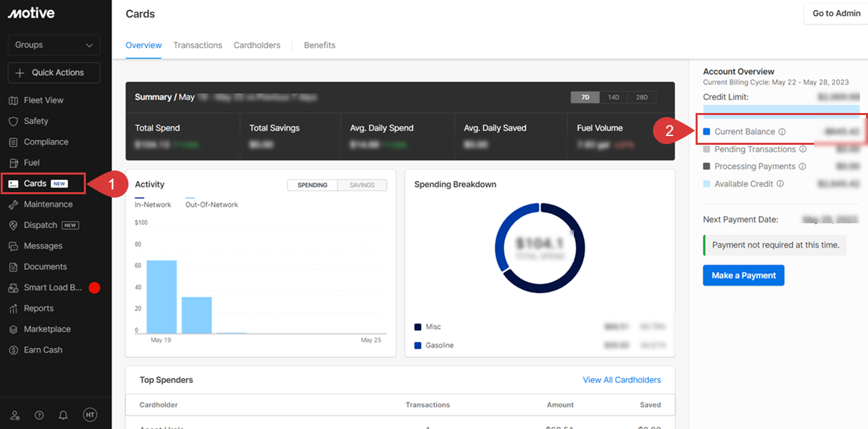Switch to the Overview tab
Image resolution: width=868 pixels, height=429 pixels.
tap(143, 45)
